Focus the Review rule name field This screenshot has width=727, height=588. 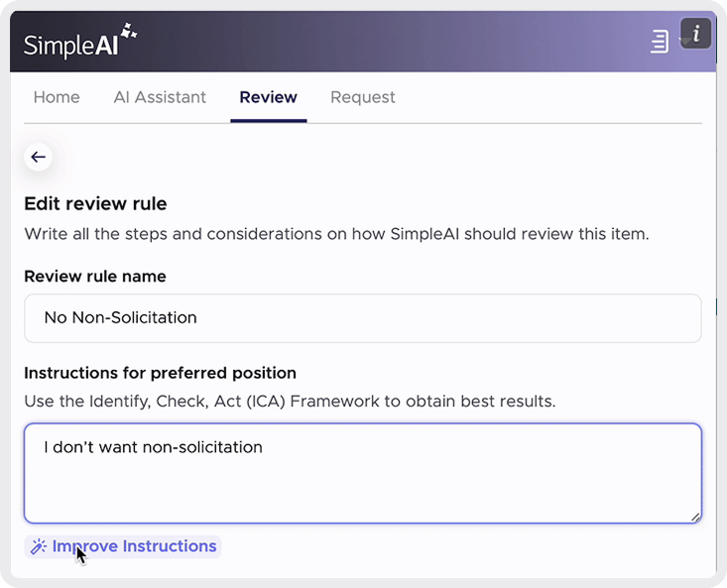[363, 318]
